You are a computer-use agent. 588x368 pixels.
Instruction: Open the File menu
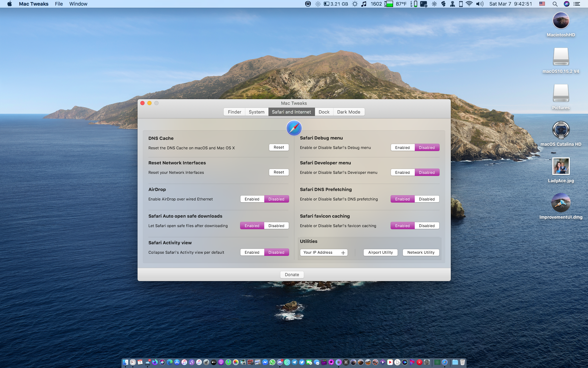pyautogui.click(x=59, y=4)
